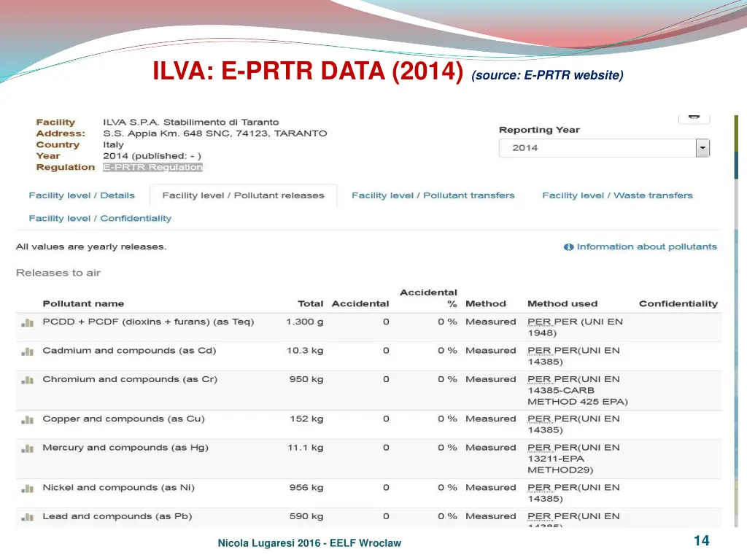Open Facility level / Pollutant transfers tab
This screenshot has height=560, width=747.
tap(433, 195)
